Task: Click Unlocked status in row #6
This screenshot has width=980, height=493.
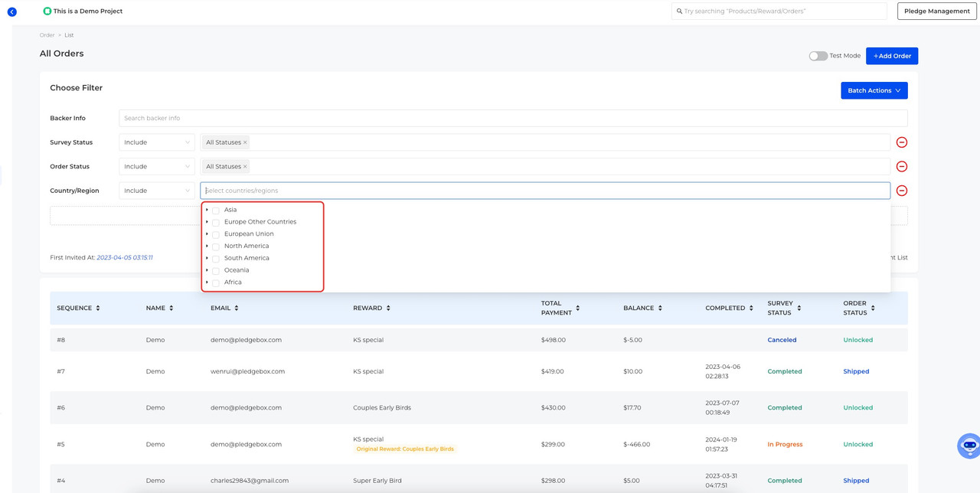Action: [x=857, y=408]
